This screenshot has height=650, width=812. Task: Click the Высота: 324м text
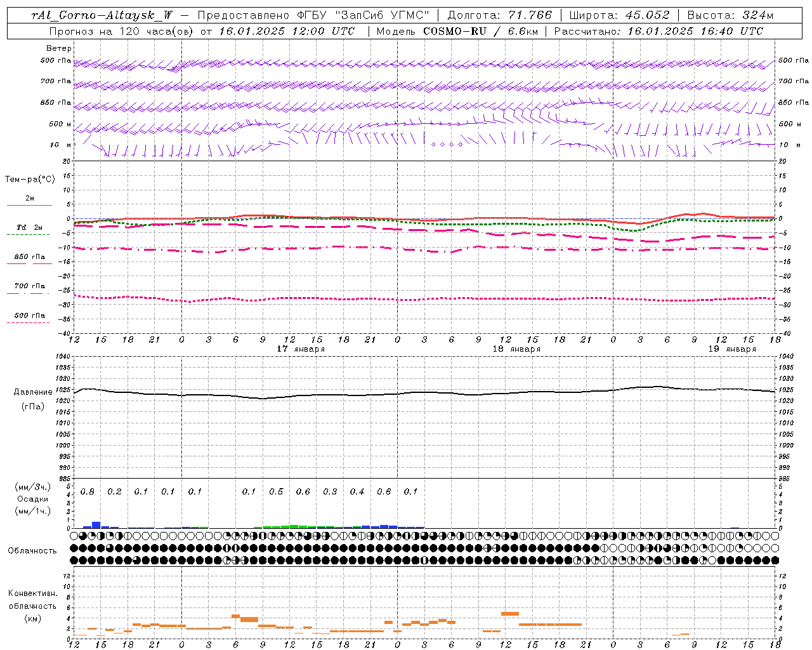click(x=730, y=15)
